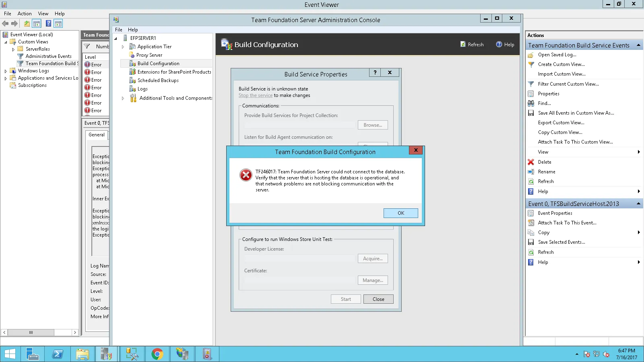The image size is (644, 362).
Task: Open PowerShell from taskbar
Action: [58, 354]
